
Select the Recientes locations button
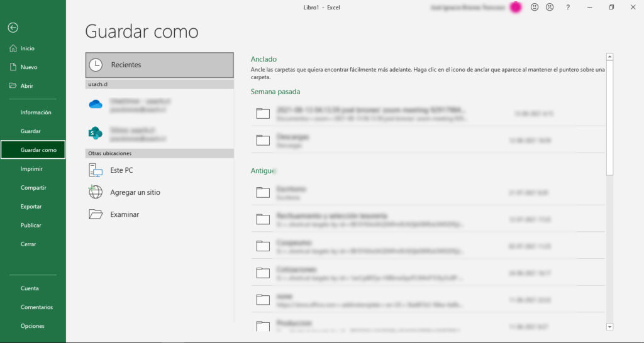pyautogui.click(x=159, y=65)
